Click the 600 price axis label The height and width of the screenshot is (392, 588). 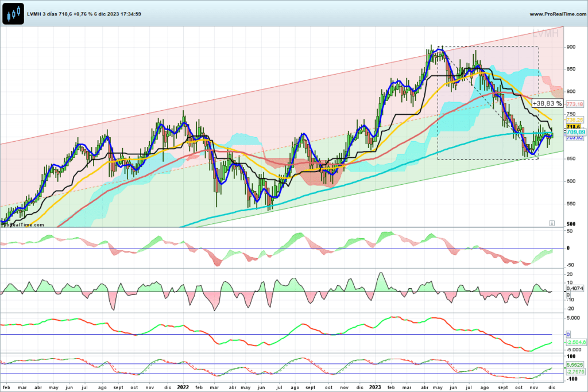tap(571, 181)
